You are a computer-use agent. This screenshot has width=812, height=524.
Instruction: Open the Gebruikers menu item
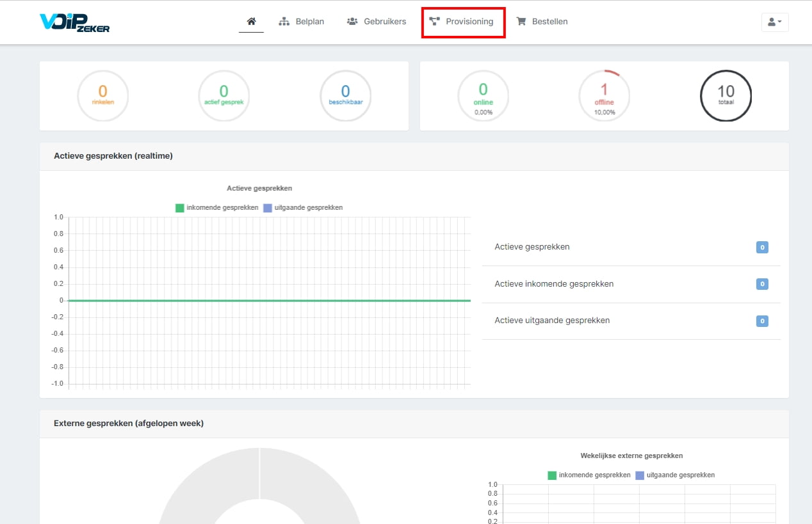(377, 22)
